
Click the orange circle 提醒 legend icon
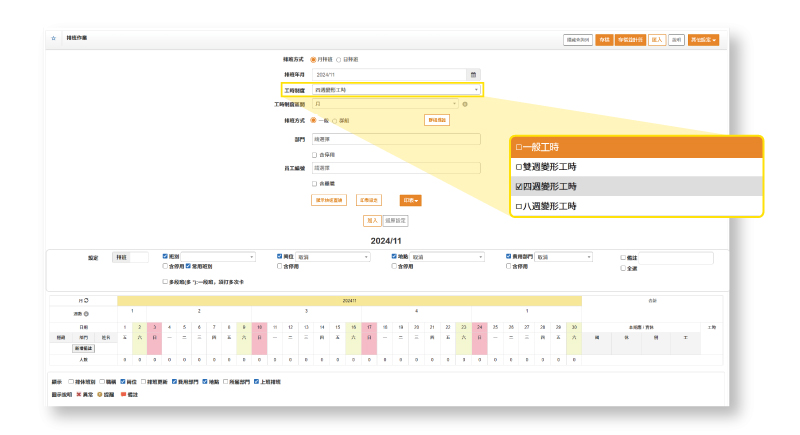100,394
